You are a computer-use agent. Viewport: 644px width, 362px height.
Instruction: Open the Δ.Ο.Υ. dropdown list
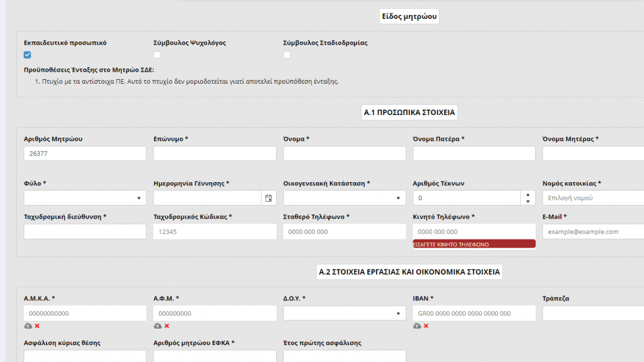click(344, 313)
